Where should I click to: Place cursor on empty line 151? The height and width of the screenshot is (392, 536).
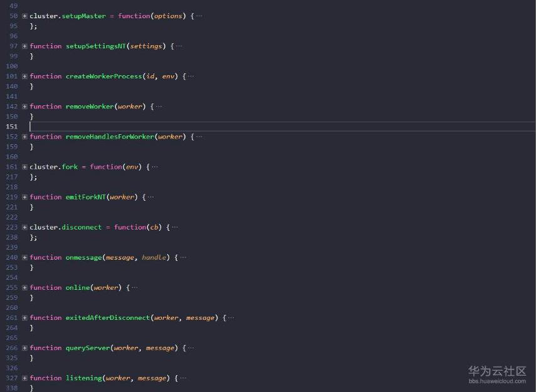click(282, 127)
